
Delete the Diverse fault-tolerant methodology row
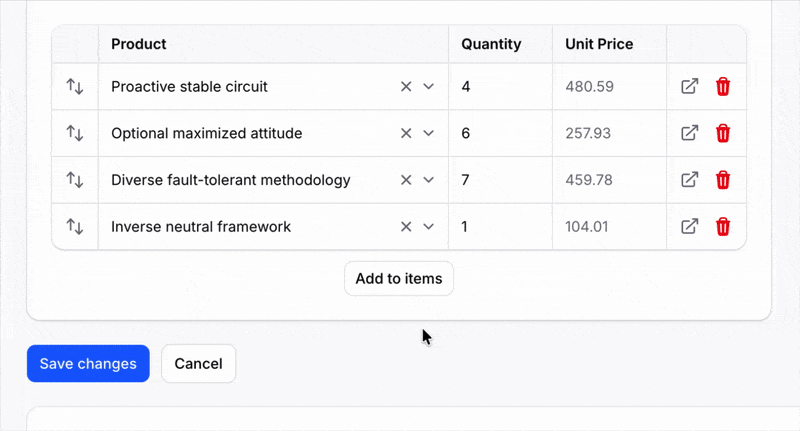pos(723,180)
